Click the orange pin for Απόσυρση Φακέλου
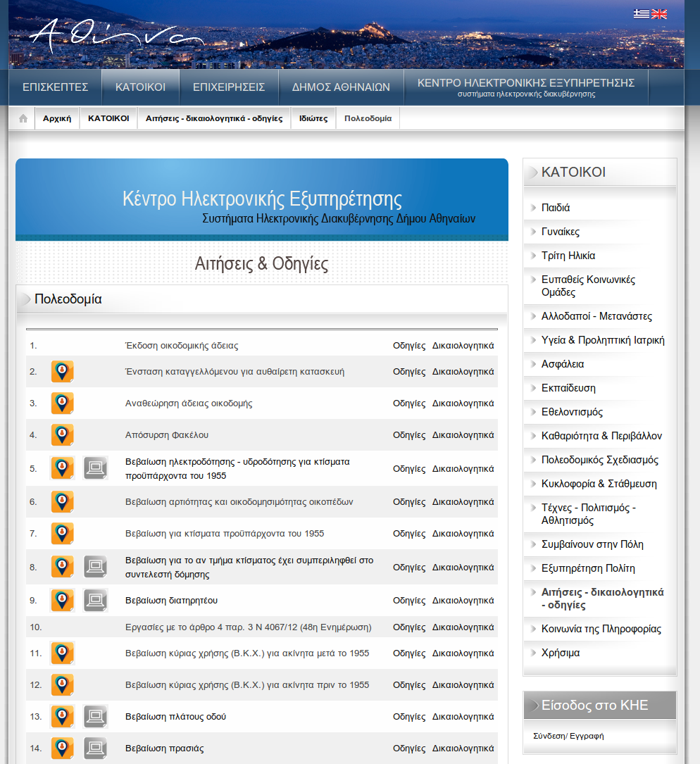This screenshot has width=700, height=764. coord(63,435)
